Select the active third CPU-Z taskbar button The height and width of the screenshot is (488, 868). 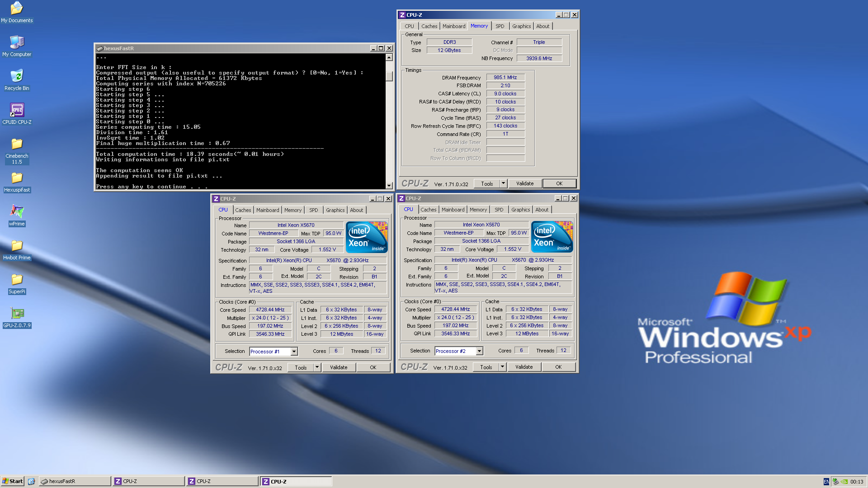tap(296, 481)
